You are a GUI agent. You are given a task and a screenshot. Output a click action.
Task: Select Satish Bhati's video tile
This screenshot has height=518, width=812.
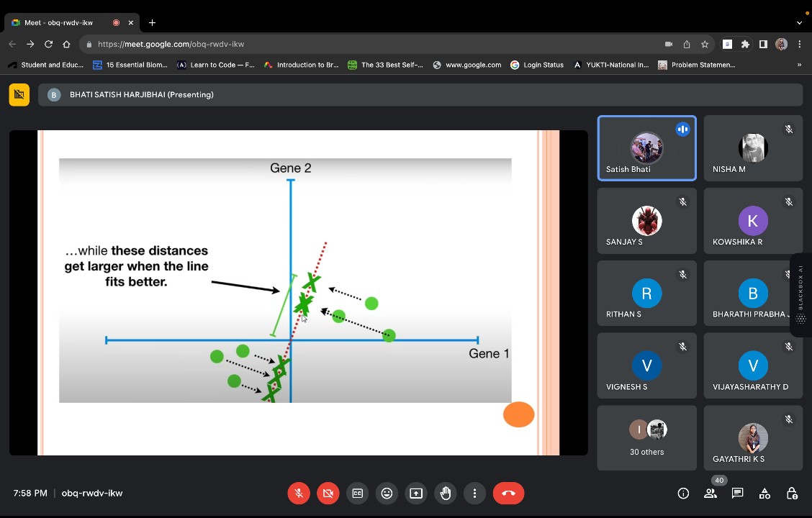646,148
